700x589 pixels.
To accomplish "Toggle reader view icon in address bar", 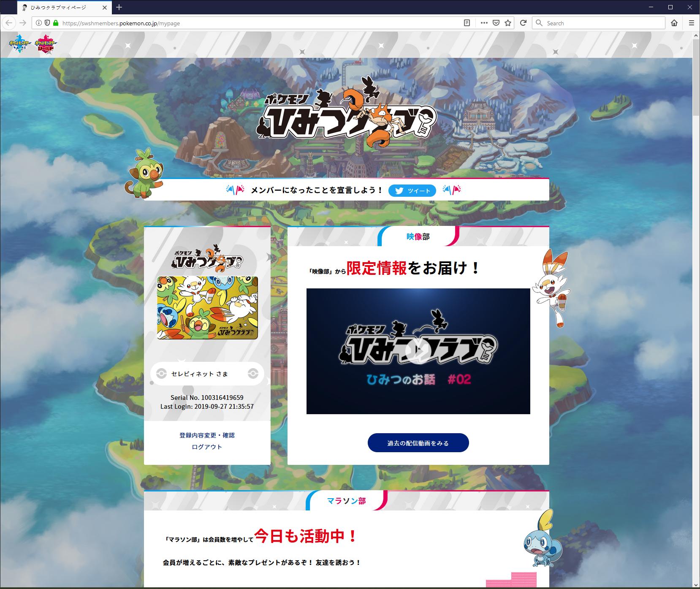I will pyautogui.click(x=467, y=23).
